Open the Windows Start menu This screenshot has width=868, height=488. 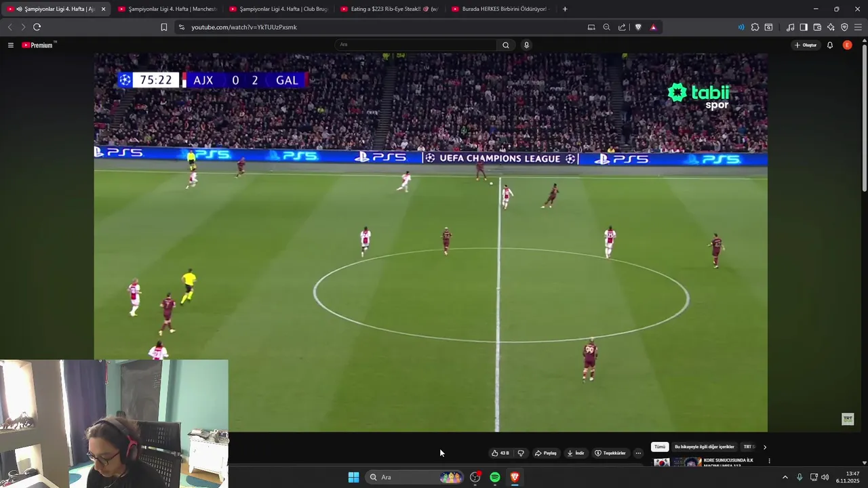pos(353,477)
